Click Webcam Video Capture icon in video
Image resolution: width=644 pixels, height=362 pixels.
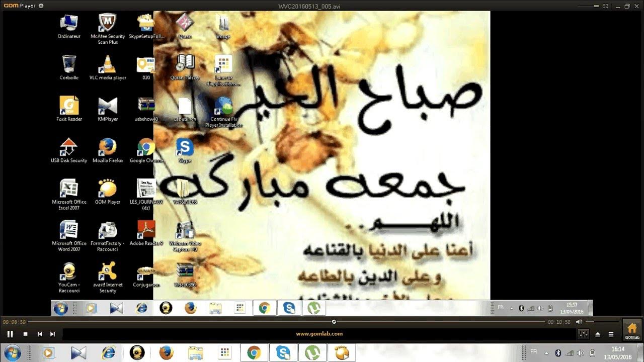point(185,236)
